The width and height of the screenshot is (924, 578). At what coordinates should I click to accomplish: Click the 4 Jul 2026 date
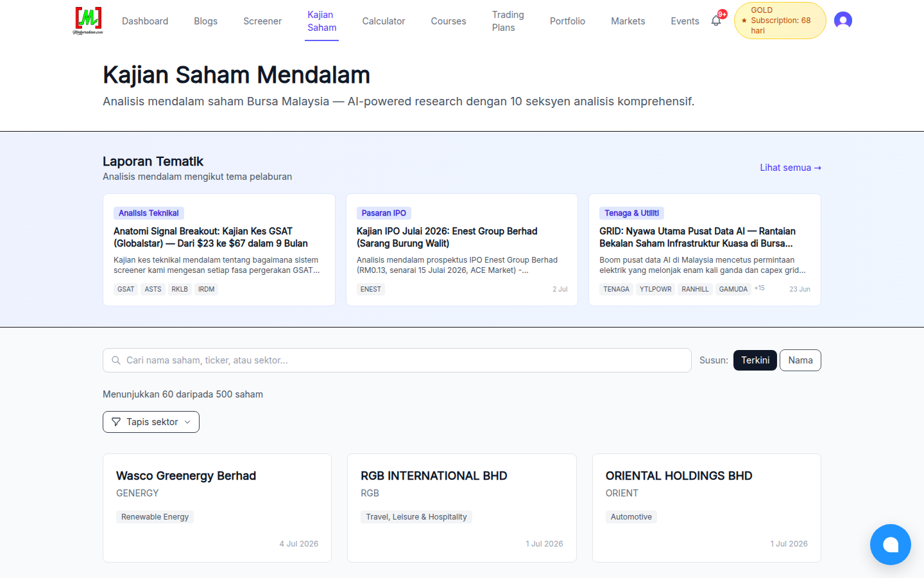click(x=299, y=543)
